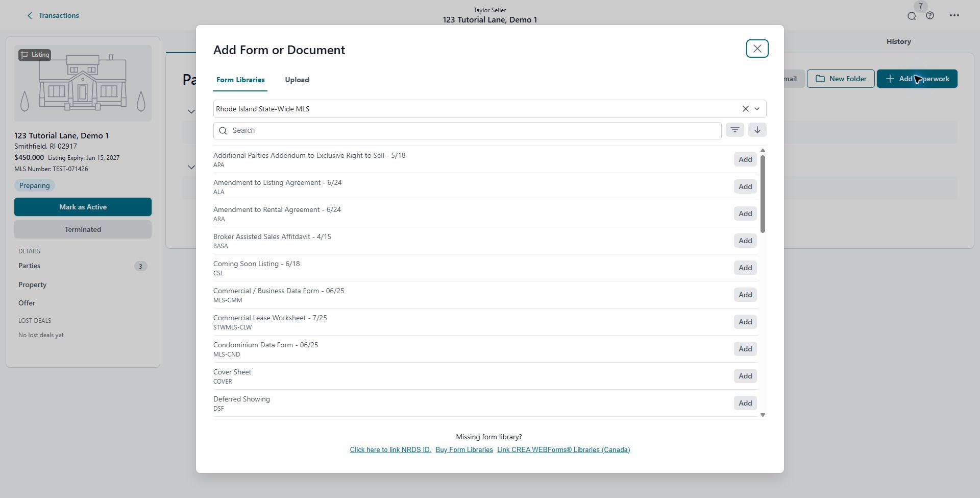Close the Add Form or Document dialog
The height and width of the screenshot is (498, 980).
point(757,49)
